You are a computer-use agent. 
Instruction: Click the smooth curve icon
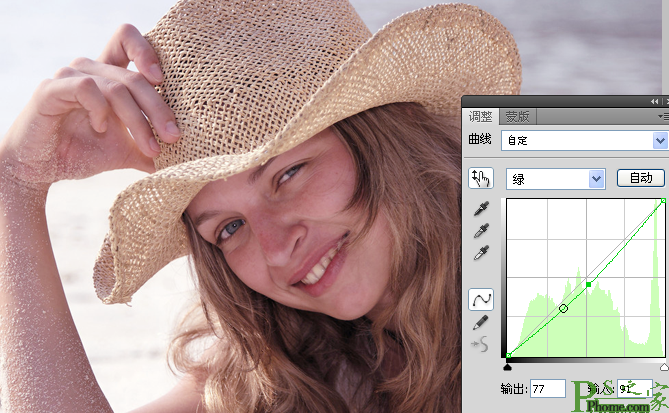coord(480,344)
